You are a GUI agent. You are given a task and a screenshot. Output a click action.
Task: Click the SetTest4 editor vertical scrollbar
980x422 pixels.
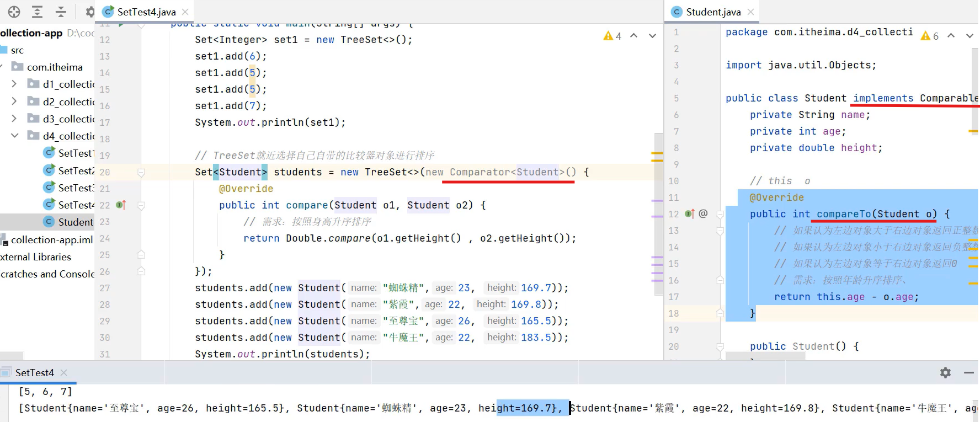[658, 215]
